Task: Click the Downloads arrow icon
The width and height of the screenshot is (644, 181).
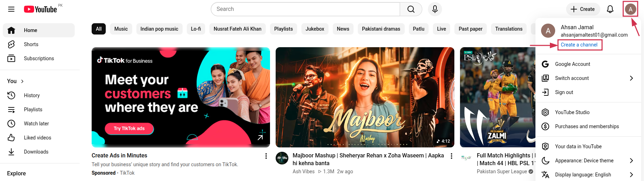Action: tap(11, 152)
